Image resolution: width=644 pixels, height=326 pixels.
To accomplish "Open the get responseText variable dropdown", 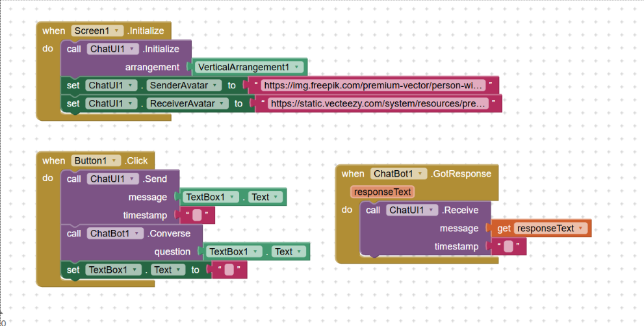I will pos(580,228).
